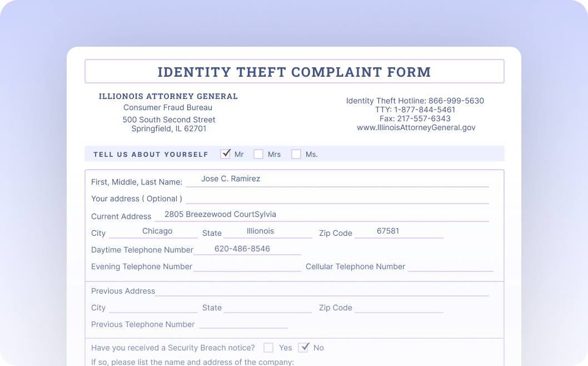Uncheck No for Security Breach notice
The image size is (588, 366).
(303, 348)
